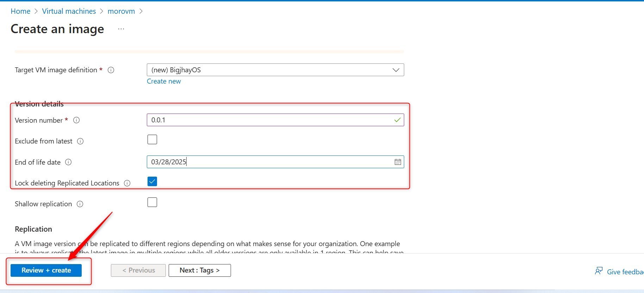Click the Version details section heading
The width and height of the screenshot is (644, 293).
click(x=39, y=104)
